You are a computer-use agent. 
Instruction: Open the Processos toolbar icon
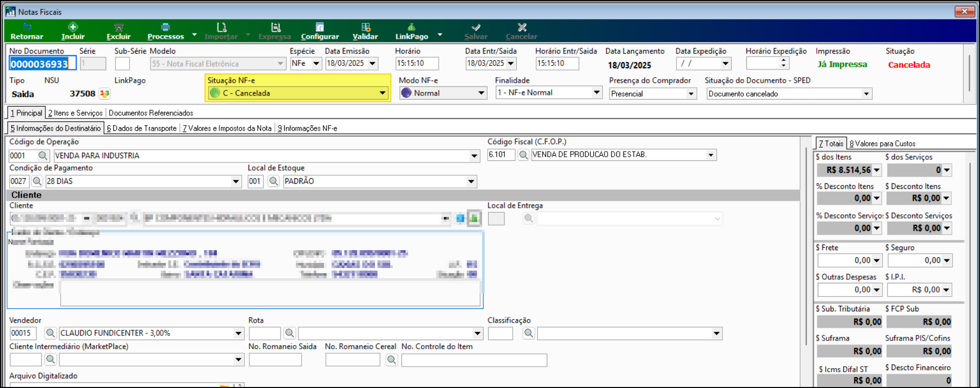tap(166, 27)
